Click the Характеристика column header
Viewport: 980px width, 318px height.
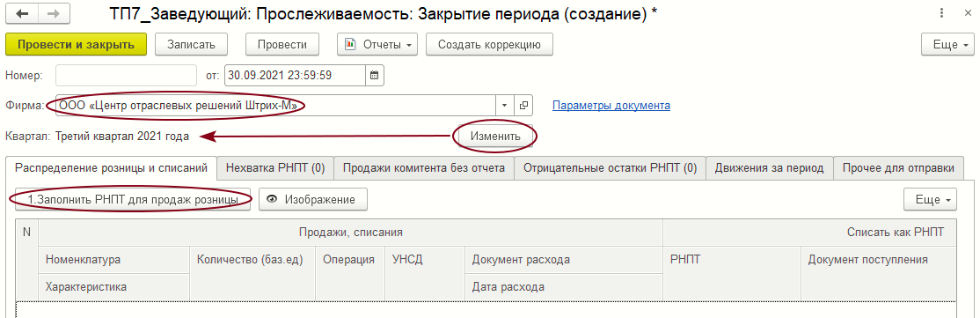[114, 287]
